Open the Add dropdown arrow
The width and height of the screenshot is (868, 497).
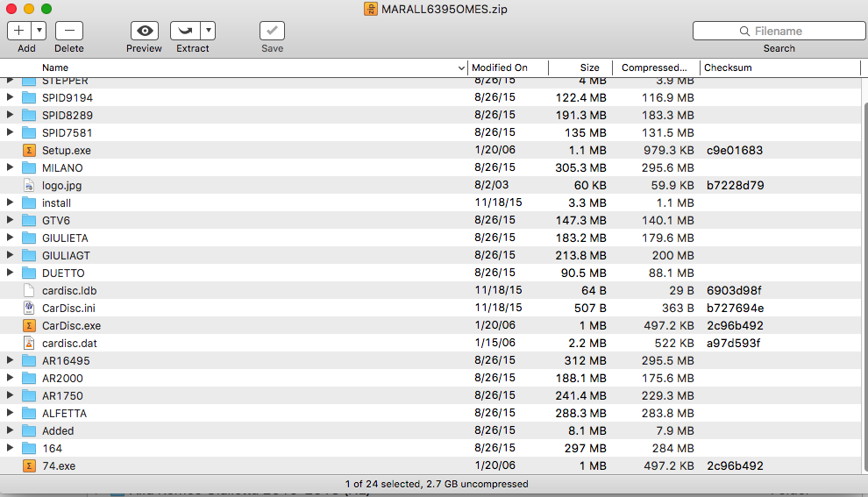coord(39,31)
